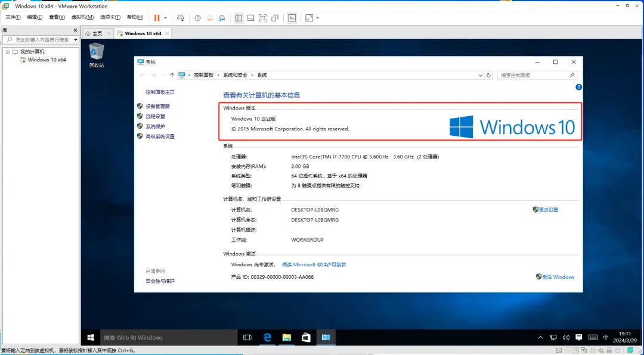The image size is (644, 355).
Task: Click the stretch guest display icon
Action: coord(309,18)
